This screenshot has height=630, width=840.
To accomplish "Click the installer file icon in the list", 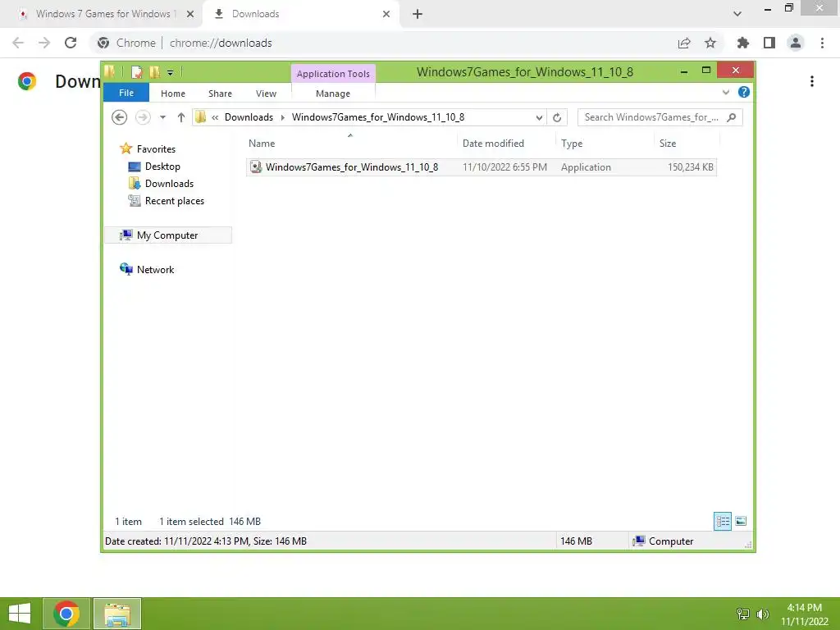I will coord(256,167).
